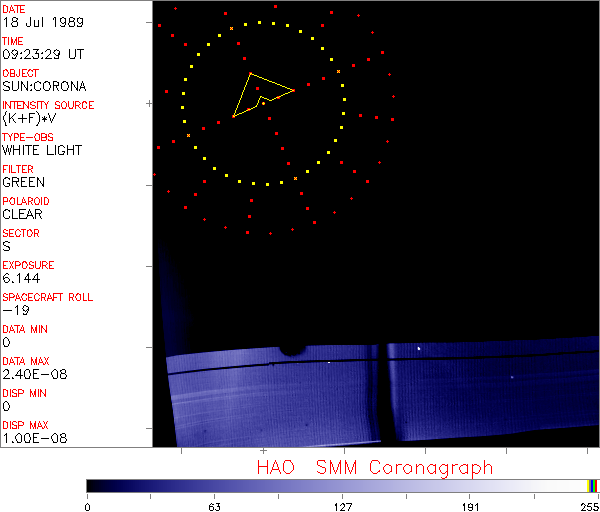Click the GREEN filter value
This screenshot has width=600, height=512.
click(24, 182)
